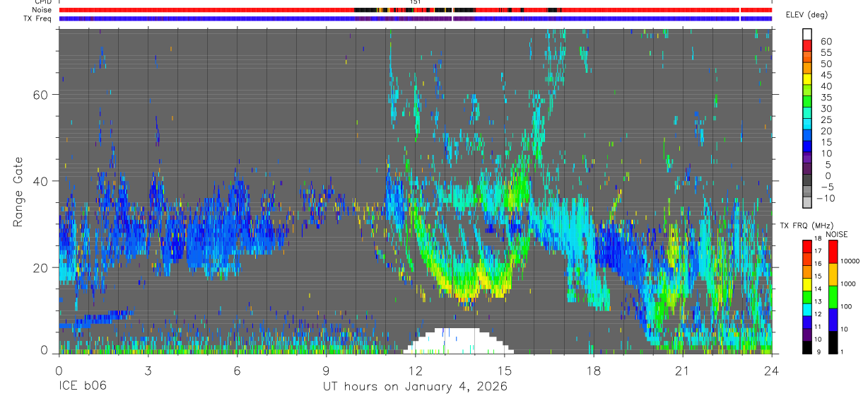The height and width of the screenshot is (401, 868).
Task: Click the 'ICE b06' radar label
Action: tap(83, 387)
